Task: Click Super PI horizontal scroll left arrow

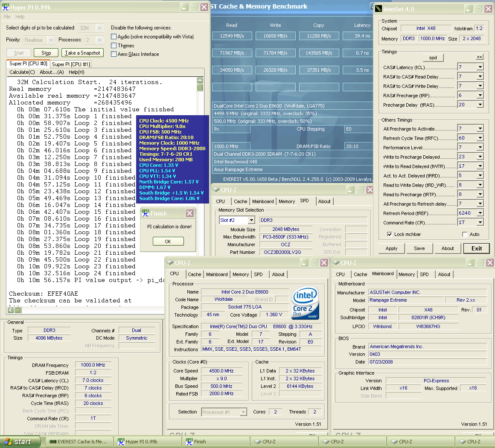Action: [x=11, y=310]
